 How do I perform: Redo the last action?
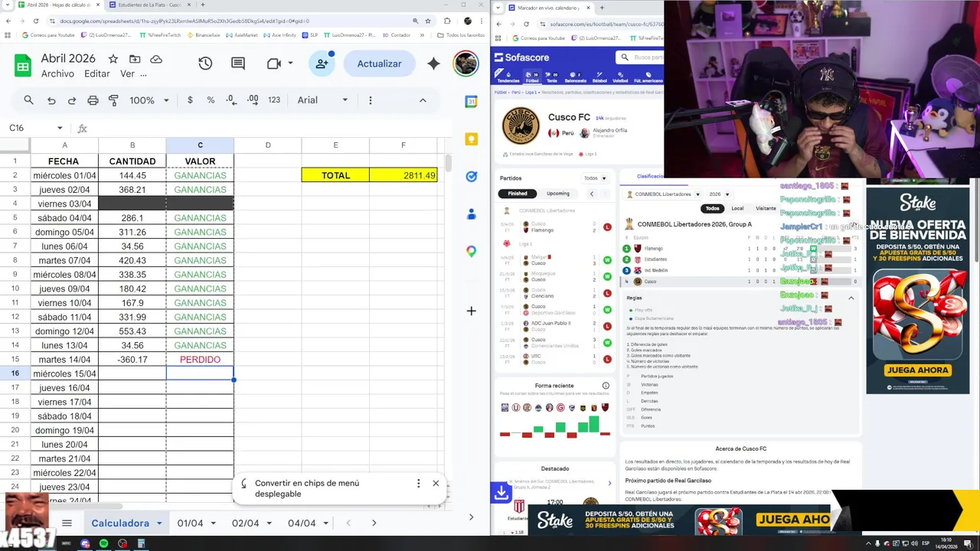point(72,100)
